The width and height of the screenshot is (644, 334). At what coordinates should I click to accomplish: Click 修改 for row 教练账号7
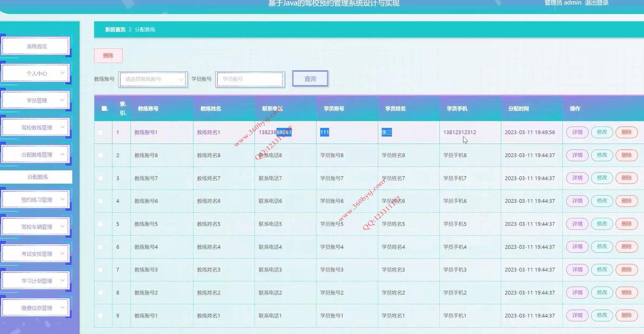click(x=602, y=178)
